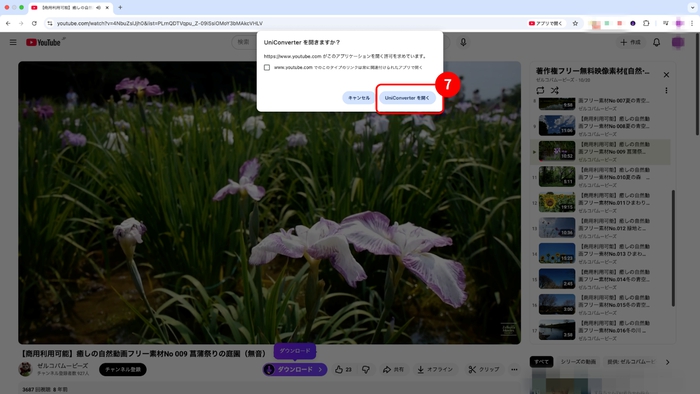Image resolution: width=700 pixels, height=394 pixels.
Task: Close the playlist panel
Action: (666, 75)
